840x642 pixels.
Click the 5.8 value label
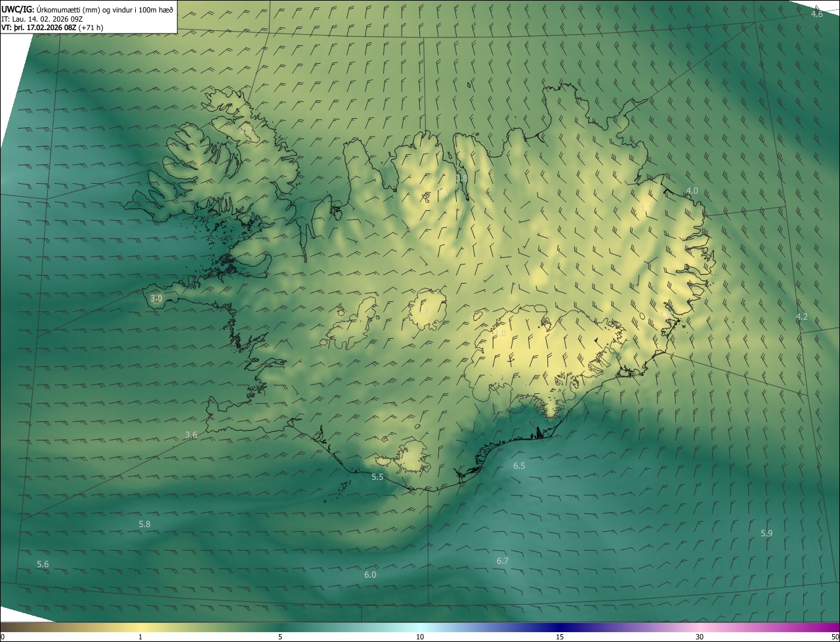pos(144,524)
